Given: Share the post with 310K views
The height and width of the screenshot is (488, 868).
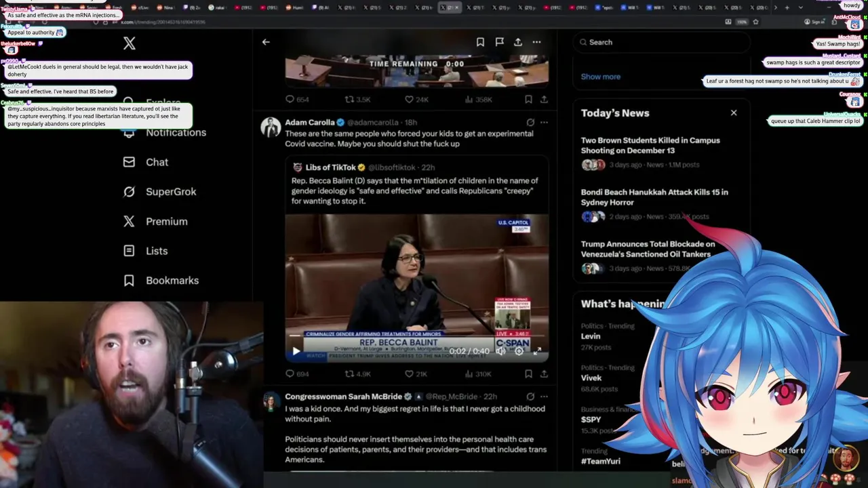Looking at the screenshot, I should tap(544, 373).
